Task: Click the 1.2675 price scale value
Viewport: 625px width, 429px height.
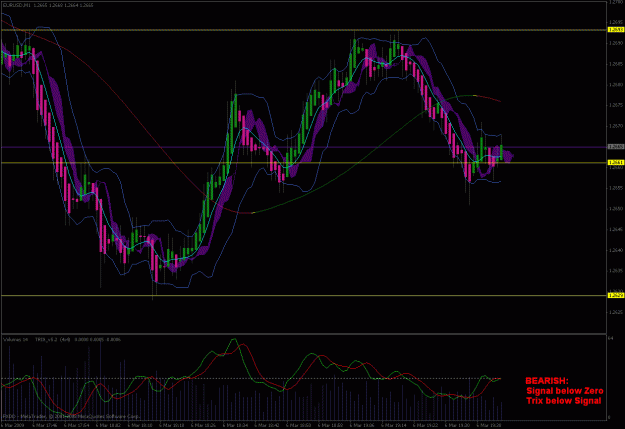Action: 615,105
